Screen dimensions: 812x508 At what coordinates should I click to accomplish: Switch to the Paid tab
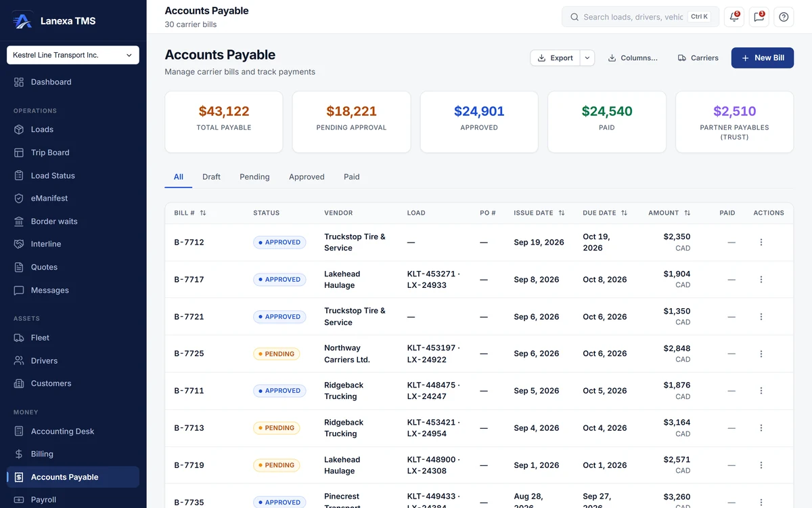click(352, 177)
